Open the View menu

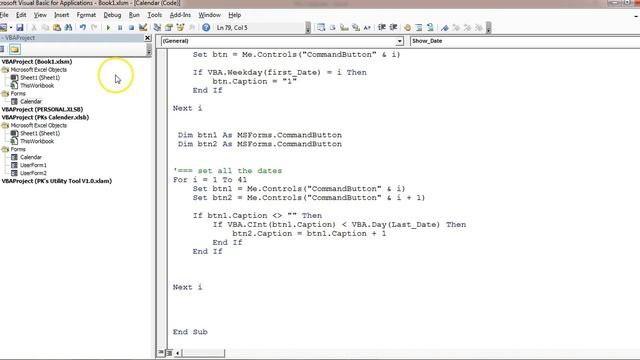[x=40, y=15]
